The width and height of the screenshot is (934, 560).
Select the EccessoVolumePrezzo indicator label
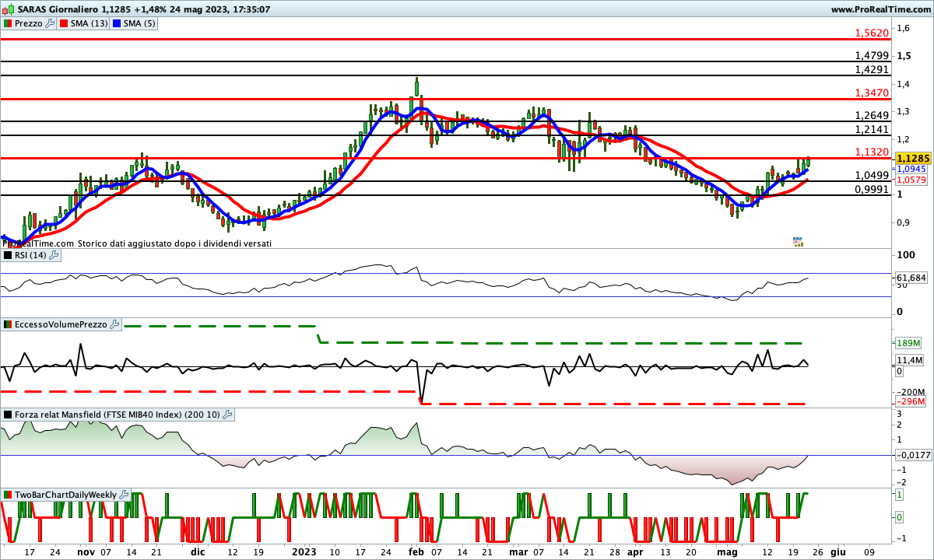pyautogui.click(x=61, y=324)
